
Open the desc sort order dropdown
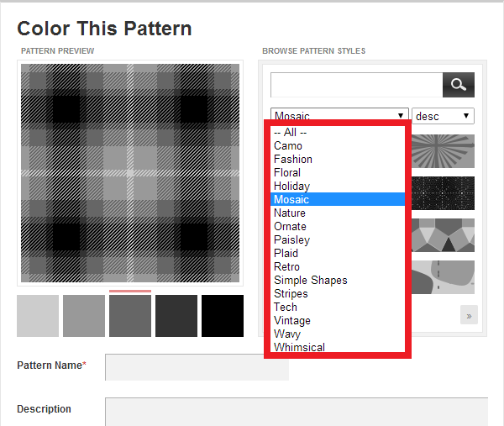(443, 116)
